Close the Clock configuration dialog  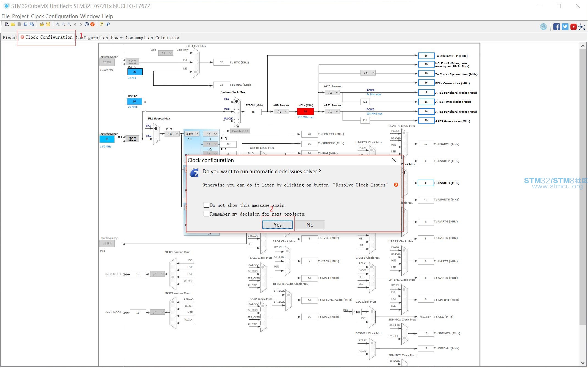click(x=394, y=160)
